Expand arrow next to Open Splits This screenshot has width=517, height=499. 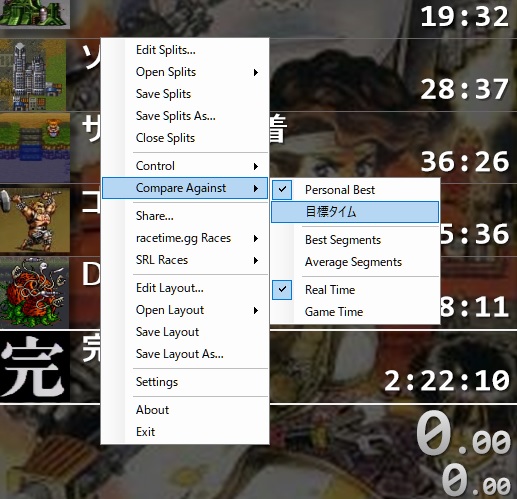tap(256, 72)
